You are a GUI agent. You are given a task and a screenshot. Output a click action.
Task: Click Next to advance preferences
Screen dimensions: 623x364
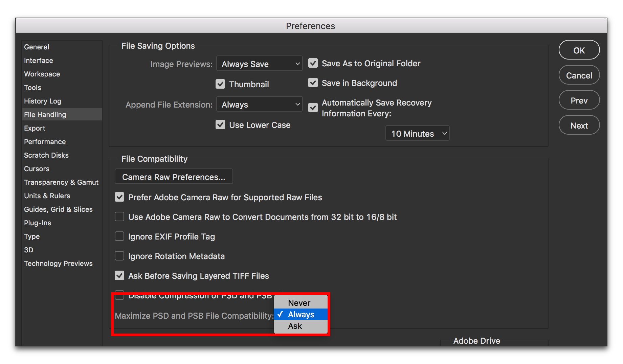pyautogui.click(x=579, y=125)
